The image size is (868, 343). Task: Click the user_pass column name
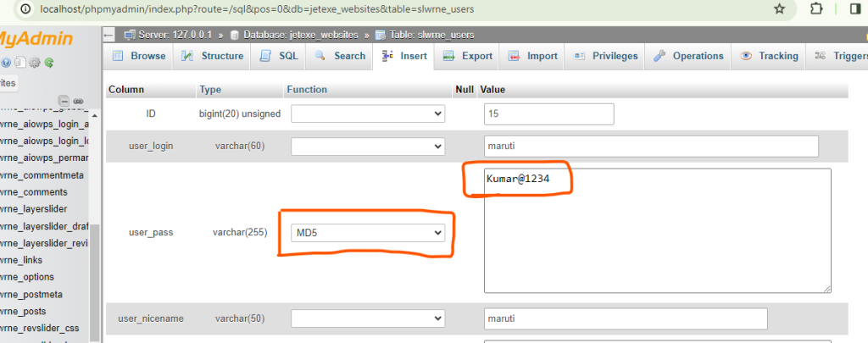click(151, 233)
